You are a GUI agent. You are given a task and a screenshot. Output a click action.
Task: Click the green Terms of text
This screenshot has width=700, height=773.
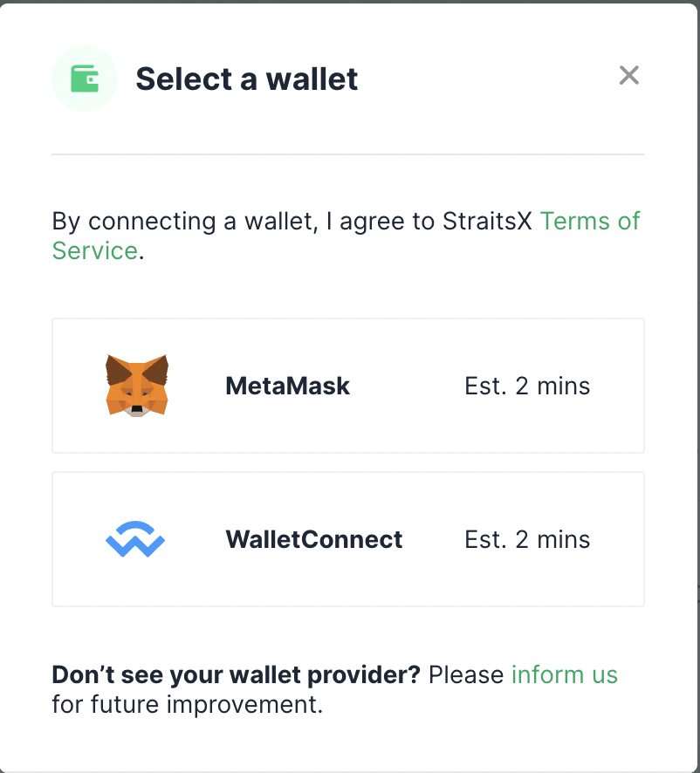tap(590, 221)
